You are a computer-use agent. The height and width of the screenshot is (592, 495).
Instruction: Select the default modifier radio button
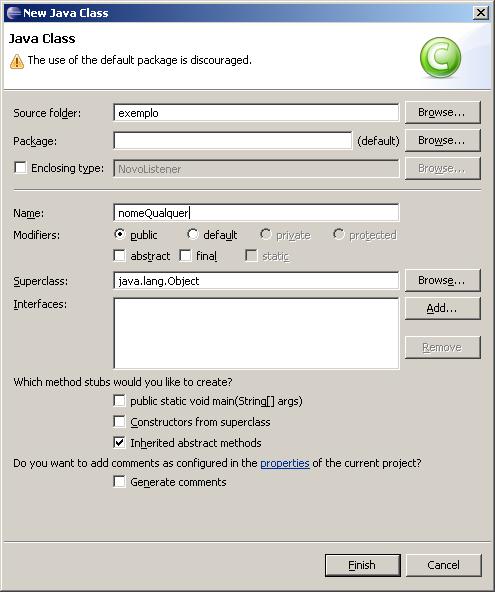193,234
